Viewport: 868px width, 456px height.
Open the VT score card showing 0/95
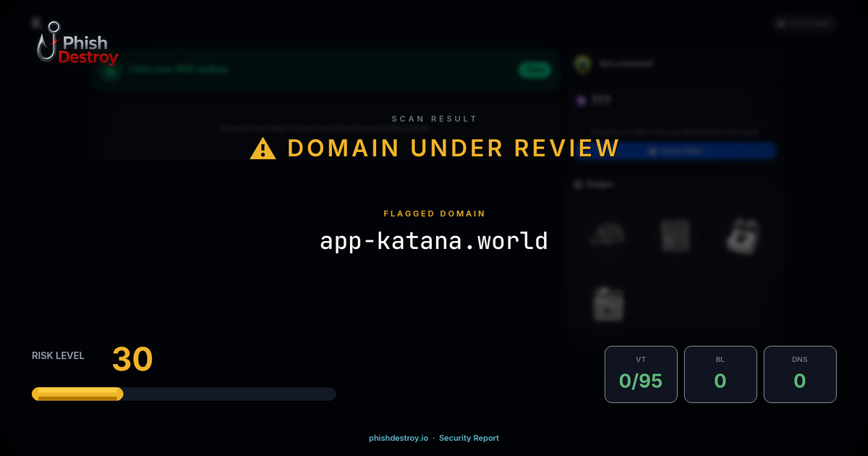pos(641,374)
